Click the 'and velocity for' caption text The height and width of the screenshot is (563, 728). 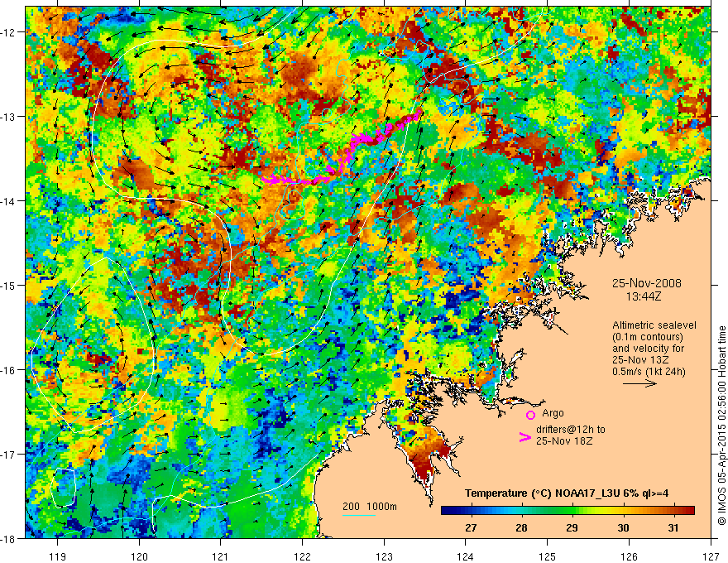(x=648, y=349)
